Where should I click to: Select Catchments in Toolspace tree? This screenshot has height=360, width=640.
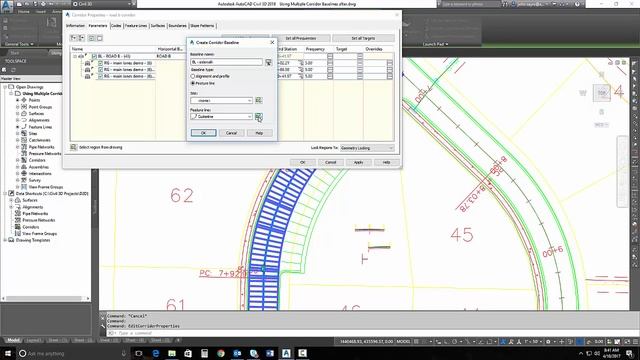point(40,140)
